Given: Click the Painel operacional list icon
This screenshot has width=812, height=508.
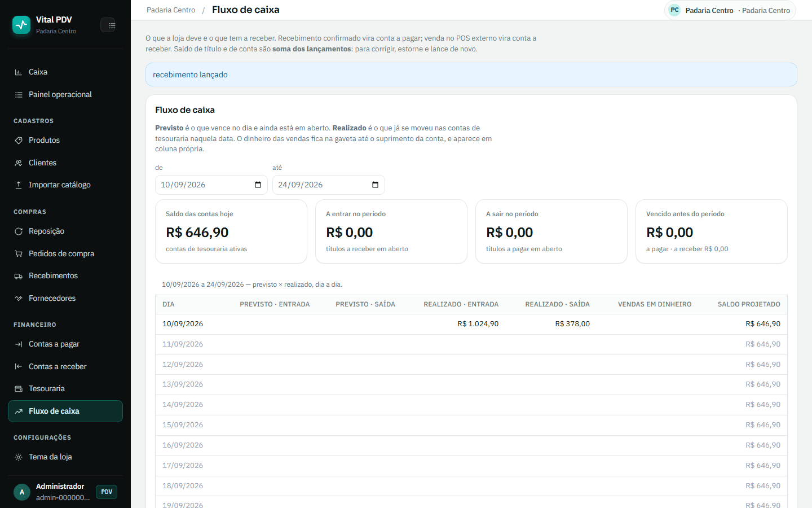Looking at the screenshot, I should [x=19, y=95].
